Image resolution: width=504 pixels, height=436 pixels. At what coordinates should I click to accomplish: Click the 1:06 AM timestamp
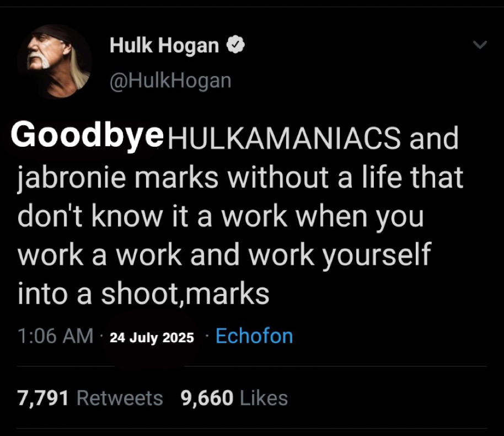click(x=55, y=336)
